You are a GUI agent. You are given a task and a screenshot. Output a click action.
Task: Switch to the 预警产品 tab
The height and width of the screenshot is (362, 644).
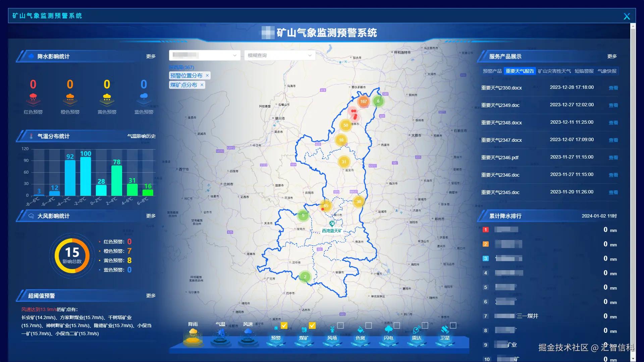(x=492, y=71)
